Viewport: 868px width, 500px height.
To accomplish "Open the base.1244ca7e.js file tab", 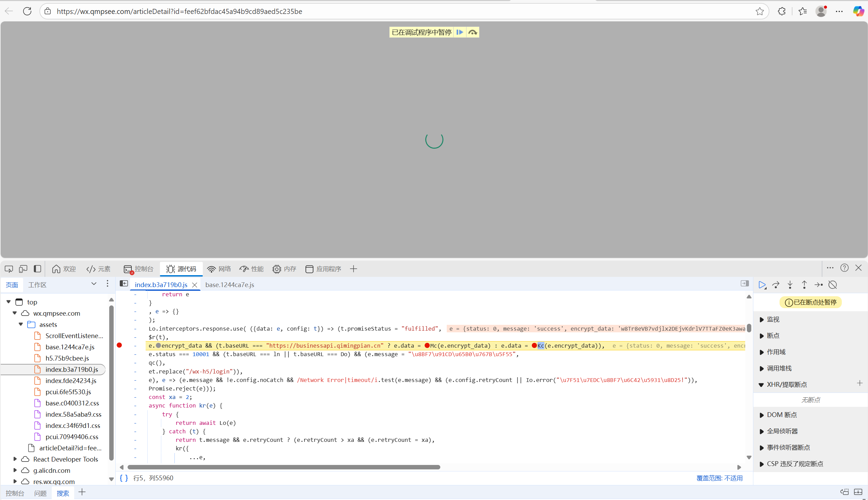I will [229, 285].
